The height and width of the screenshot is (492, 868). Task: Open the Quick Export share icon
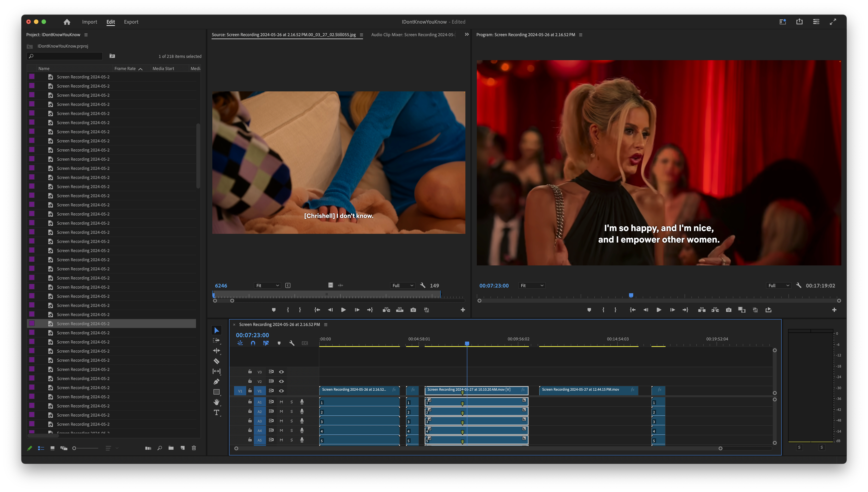[799, 22]
